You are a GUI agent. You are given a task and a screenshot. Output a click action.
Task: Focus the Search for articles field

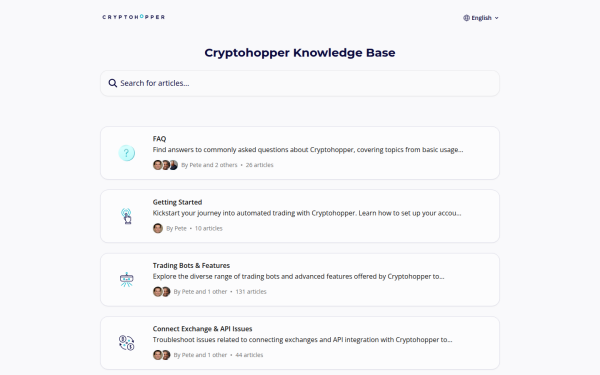(x=300, y=83)
